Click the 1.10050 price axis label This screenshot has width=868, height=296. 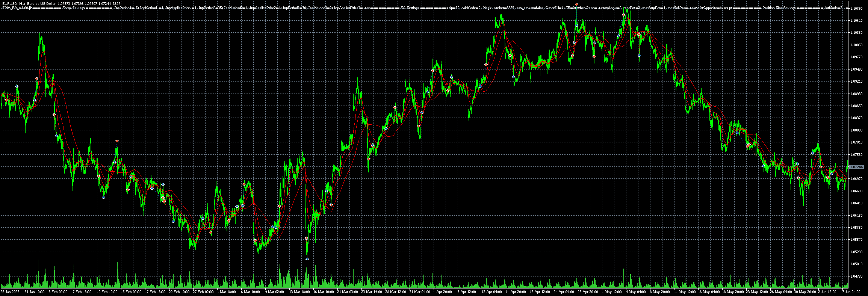coord(857,45)
